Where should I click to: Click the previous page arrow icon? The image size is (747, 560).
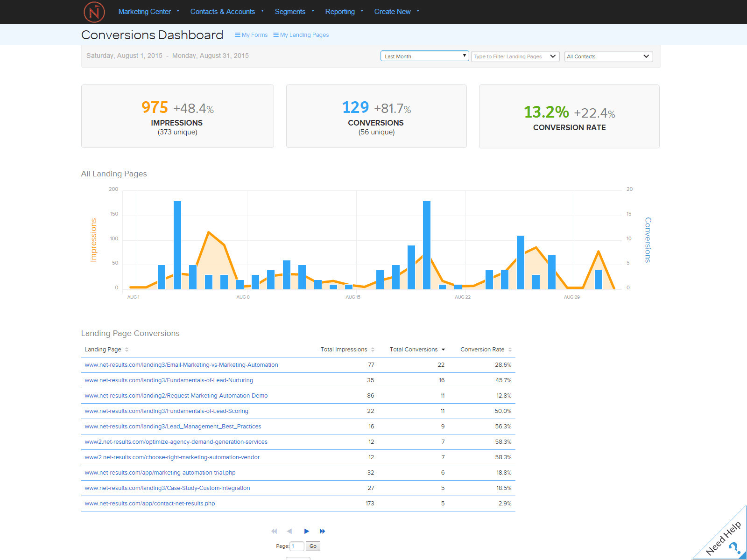point(289,531)
